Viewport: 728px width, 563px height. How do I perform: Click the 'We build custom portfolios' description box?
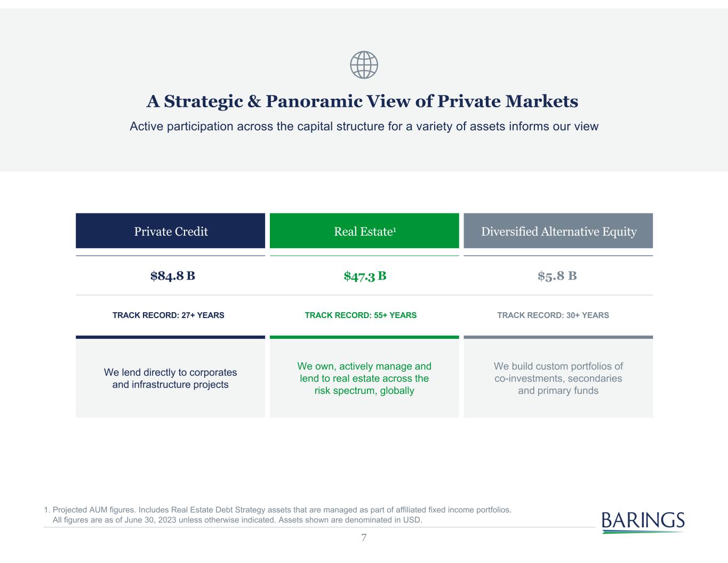[x=558, y=378]
